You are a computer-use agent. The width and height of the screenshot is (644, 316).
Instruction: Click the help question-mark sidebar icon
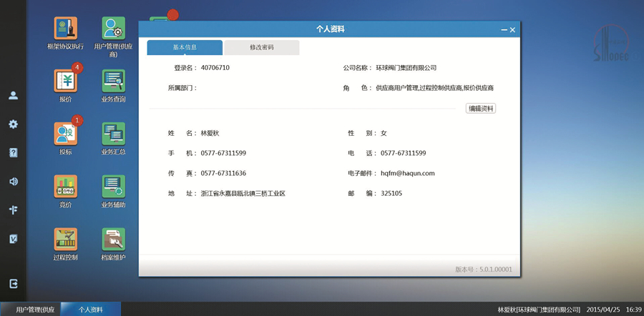tap(13, 152)
